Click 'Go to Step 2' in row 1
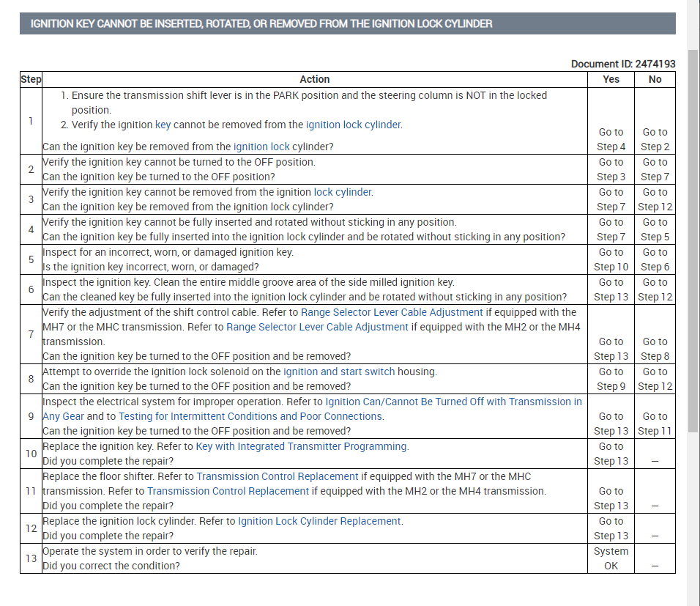700x606 pixels. (655, 139)
